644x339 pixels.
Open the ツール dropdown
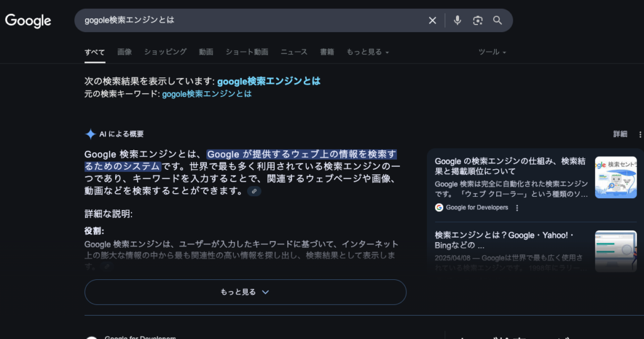tap(492, 52)
